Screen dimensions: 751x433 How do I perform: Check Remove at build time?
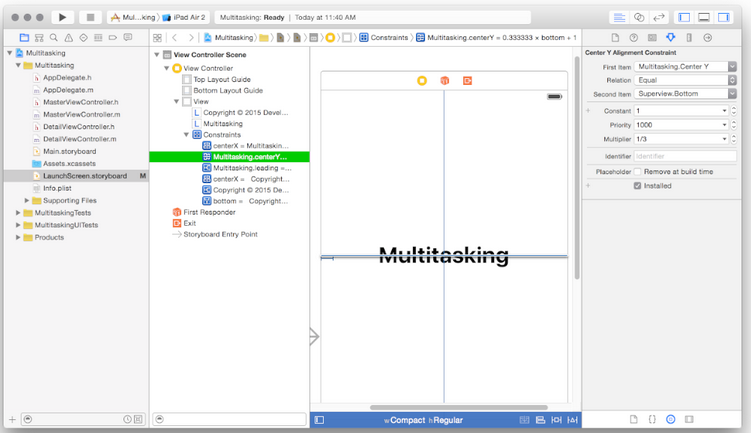point(639,171)
